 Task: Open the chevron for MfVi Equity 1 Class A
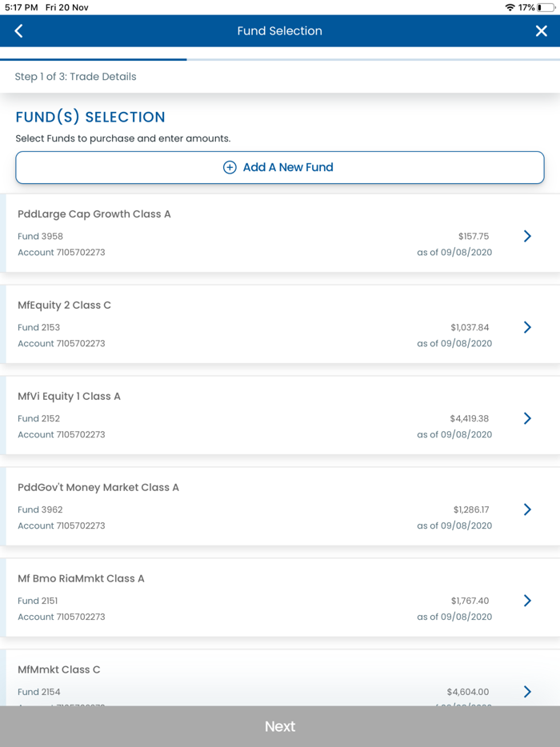pos(526,418)
